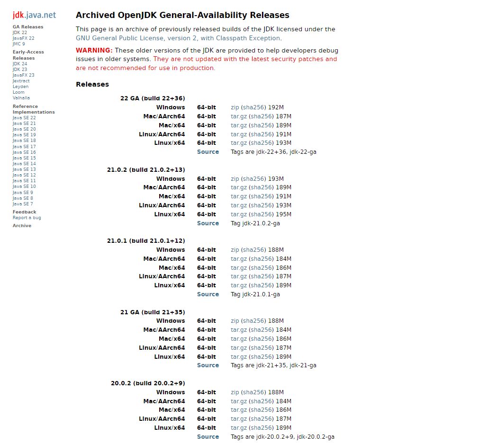Click the jdk.java.net logo
Screen dimensions: 504x443
33,15
